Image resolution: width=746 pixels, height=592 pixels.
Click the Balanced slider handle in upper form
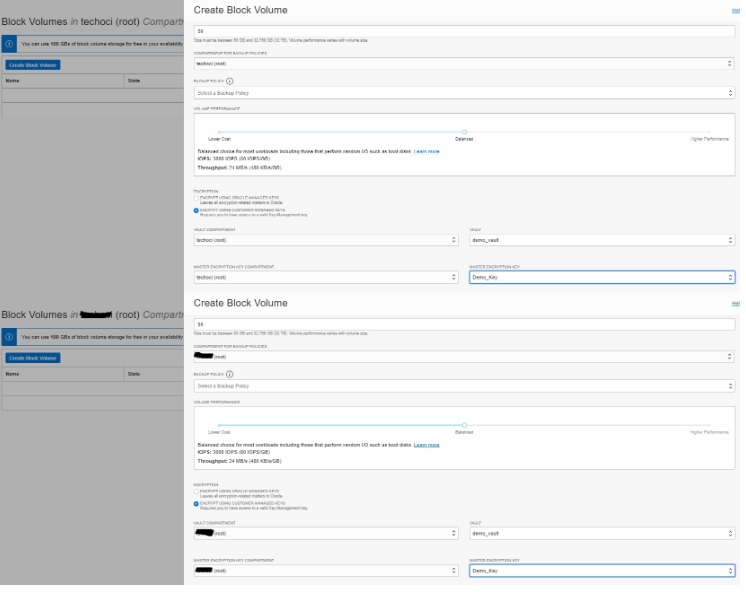[464, 131]
